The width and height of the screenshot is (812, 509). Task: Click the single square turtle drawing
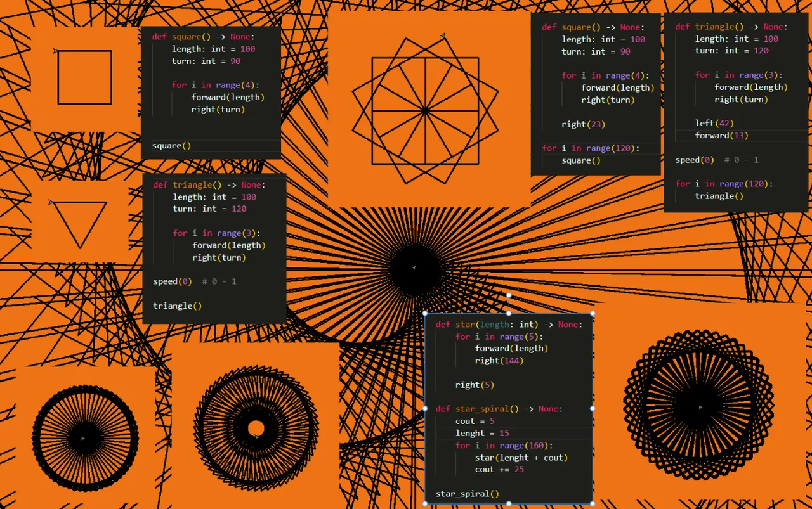[x=84, y=77]
